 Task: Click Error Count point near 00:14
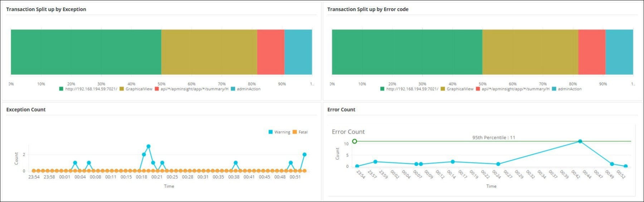coord(453,162)
